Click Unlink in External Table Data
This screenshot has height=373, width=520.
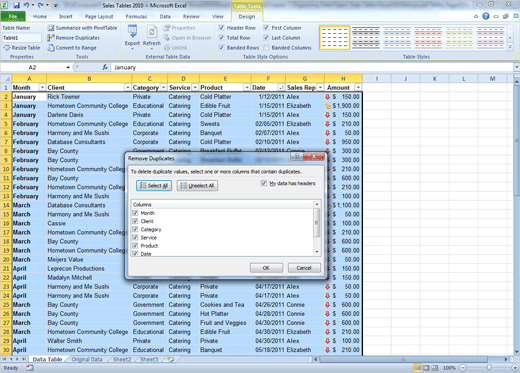(x=175, y=48)
